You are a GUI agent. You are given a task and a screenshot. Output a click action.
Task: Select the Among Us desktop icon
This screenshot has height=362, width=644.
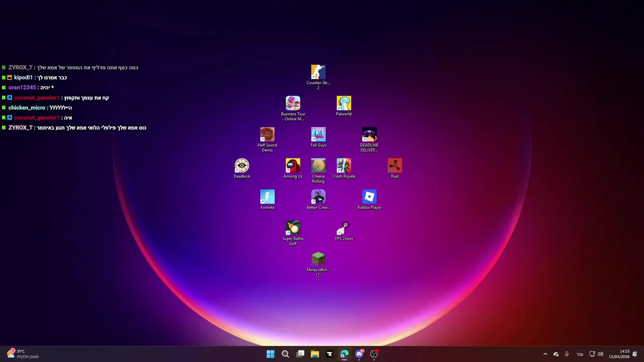coord(293,168)
